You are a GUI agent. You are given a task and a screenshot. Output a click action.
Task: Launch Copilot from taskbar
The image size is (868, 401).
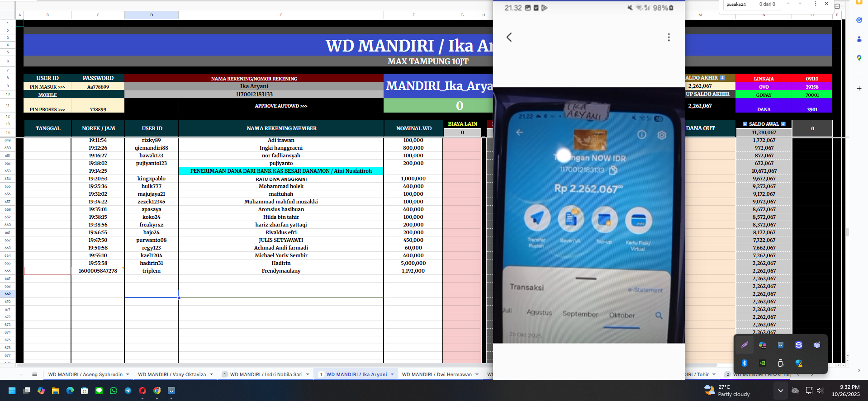(41, 391)
